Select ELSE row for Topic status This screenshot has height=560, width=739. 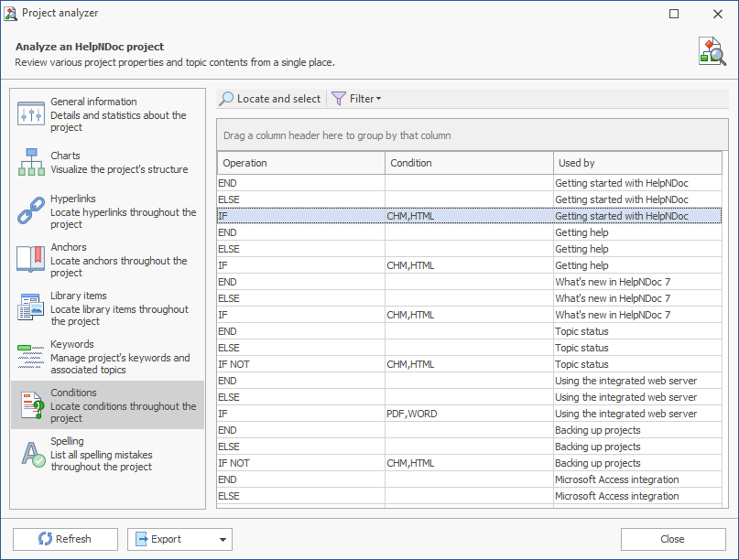pyautogui.click(x=470, y=348)
